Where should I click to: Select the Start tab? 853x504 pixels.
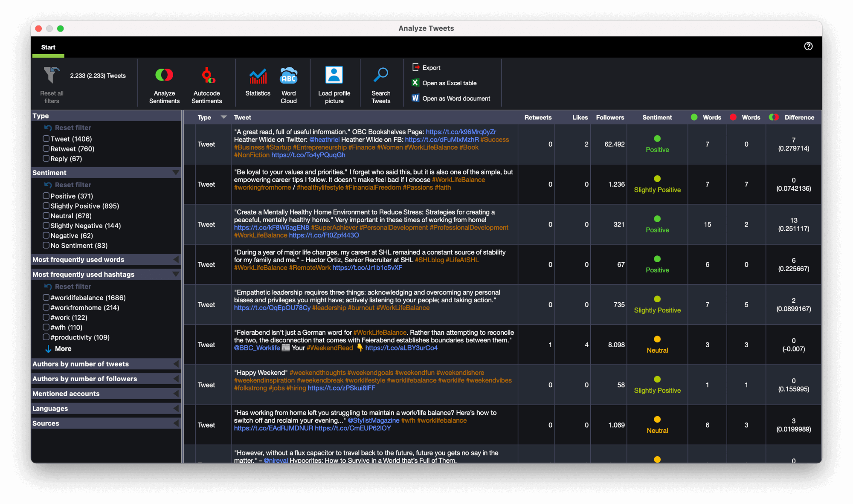point(48,47)
